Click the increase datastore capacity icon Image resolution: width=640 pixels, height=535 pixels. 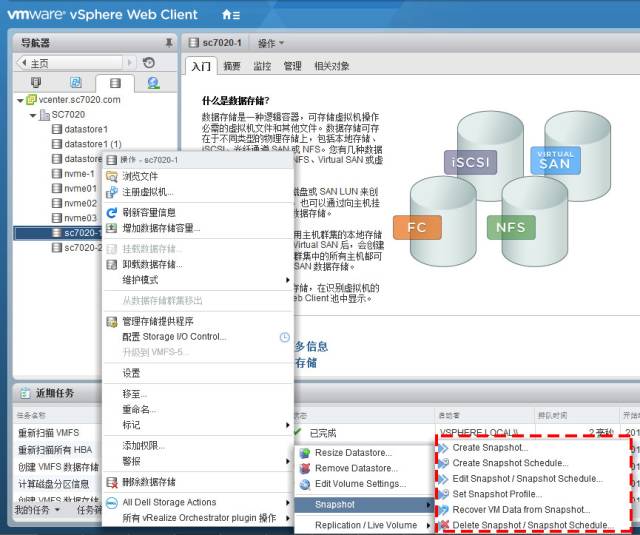(x=111, y=228)
